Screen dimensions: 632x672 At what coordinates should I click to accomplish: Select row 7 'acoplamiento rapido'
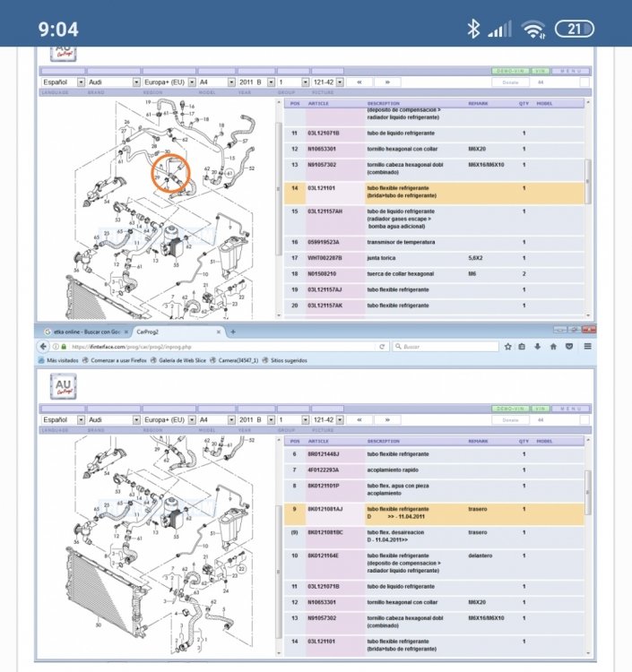[434, 470]
